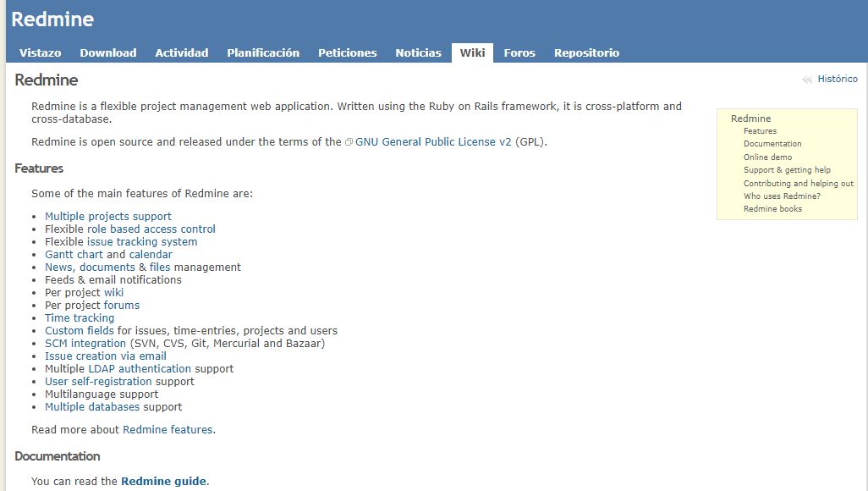Jump to Contributing and helping out
This screenshot has width=868, height=491.
[799, 183]
